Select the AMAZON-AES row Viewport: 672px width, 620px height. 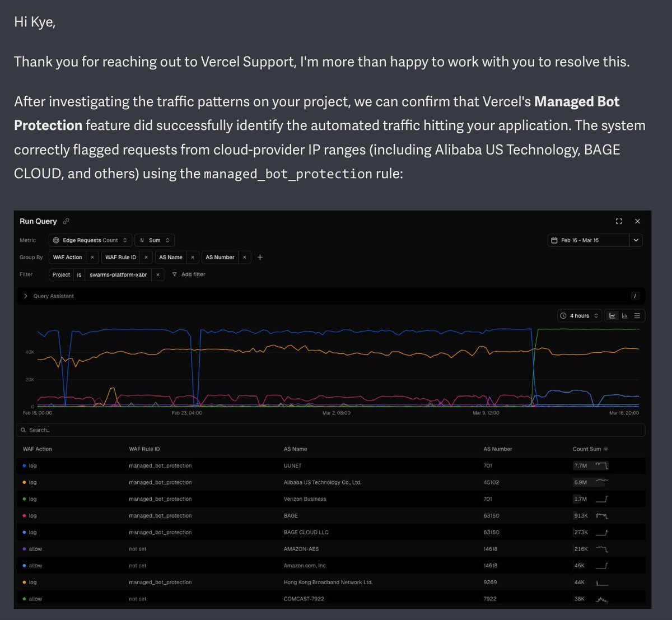[330, 549]
